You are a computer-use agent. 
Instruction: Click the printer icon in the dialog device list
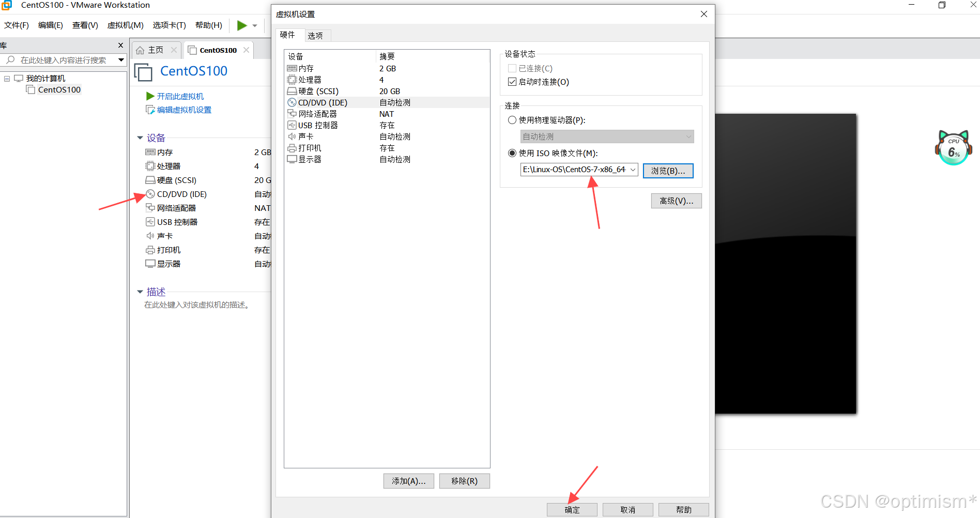[292, 148]
